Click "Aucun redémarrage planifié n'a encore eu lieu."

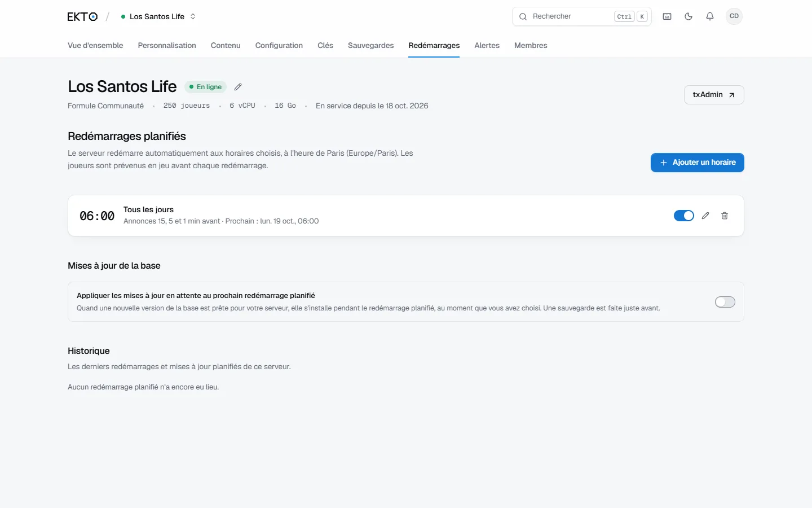click(143, 387)
